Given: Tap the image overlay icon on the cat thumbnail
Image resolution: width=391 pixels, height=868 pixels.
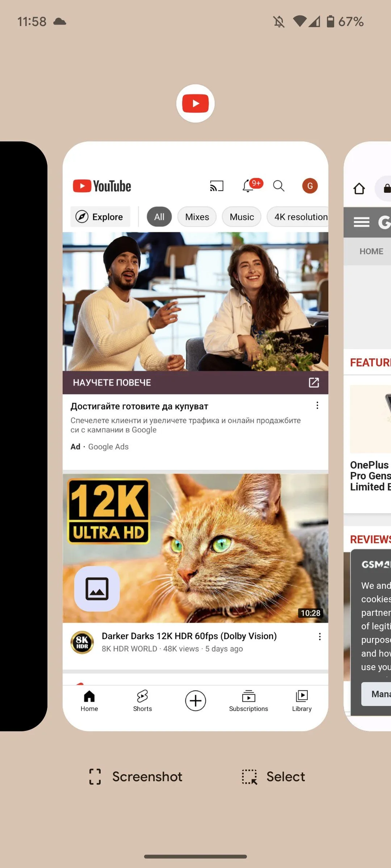Looking at the screenshot, I should pyautogui.click(x=97, y=589).
